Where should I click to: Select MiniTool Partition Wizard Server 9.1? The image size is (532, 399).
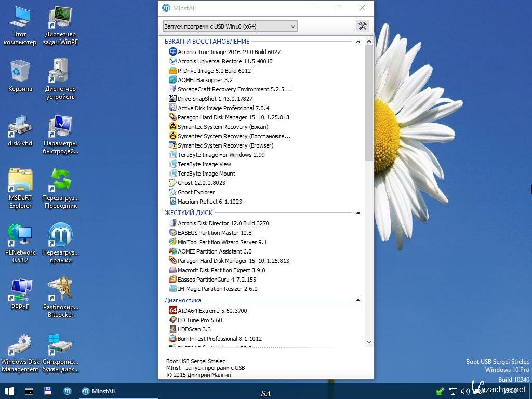(x=222, y=242)
